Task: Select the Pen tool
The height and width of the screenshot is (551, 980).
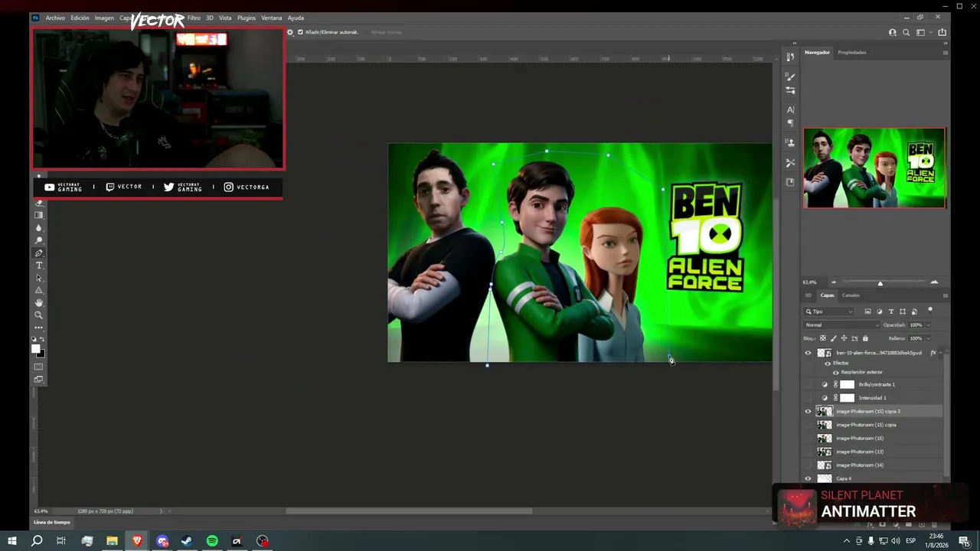Action: point(39,253)
